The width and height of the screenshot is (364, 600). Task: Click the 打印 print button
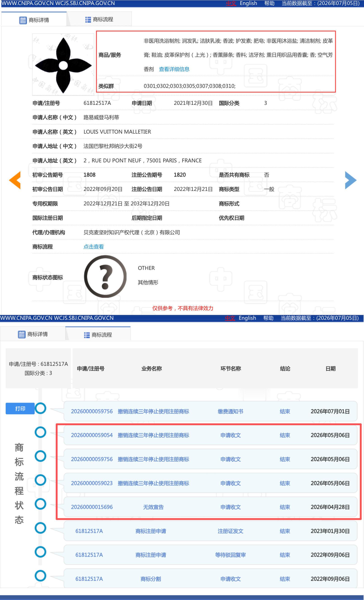(x=20, y=409)
